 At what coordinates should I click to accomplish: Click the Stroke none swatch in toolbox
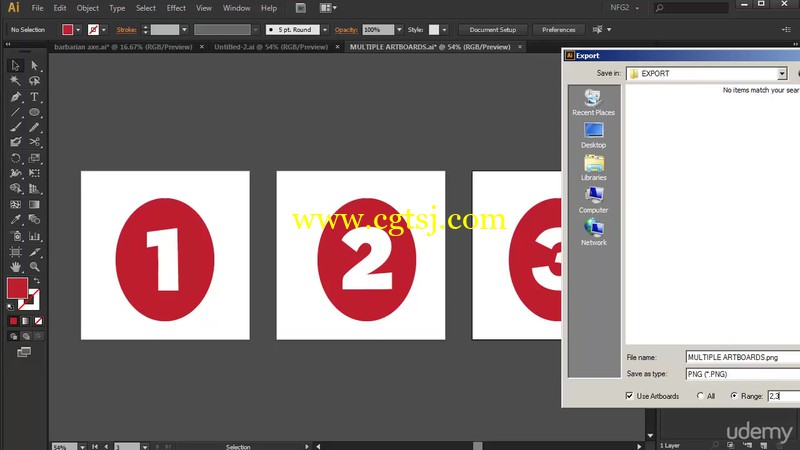coord(31,301)
